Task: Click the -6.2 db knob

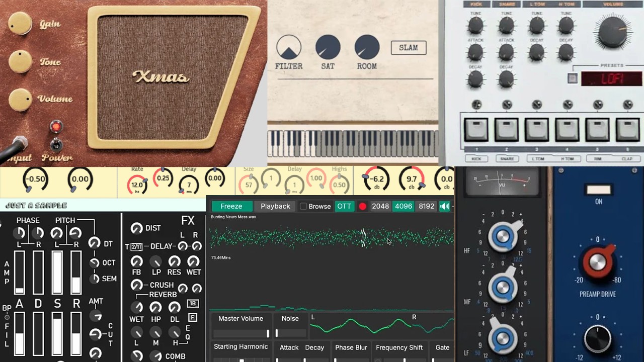Action: click(x=377, y=179)
